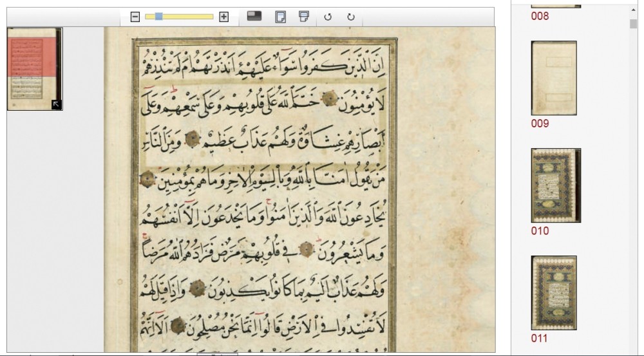Screen dimensions: 644x356
Task: Select the fit page view icon
Action: coord(281,17)
